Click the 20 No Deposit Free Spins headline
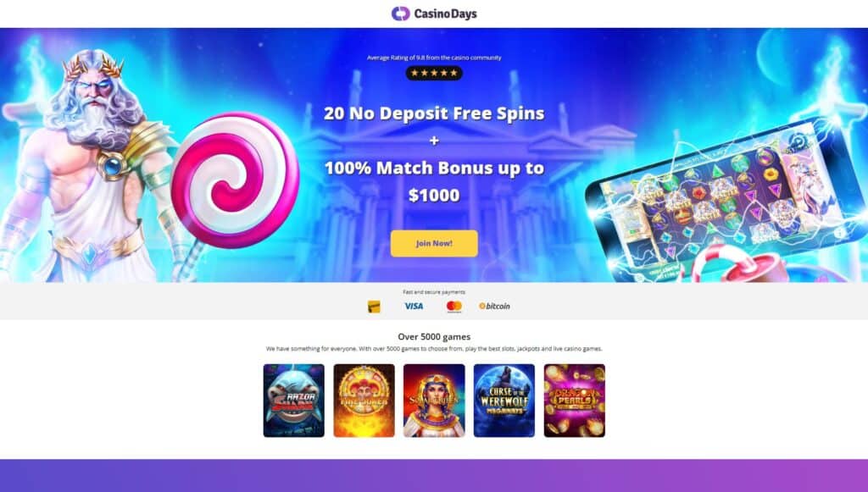Viewport: 868px width, 492px height. point(434,113)
